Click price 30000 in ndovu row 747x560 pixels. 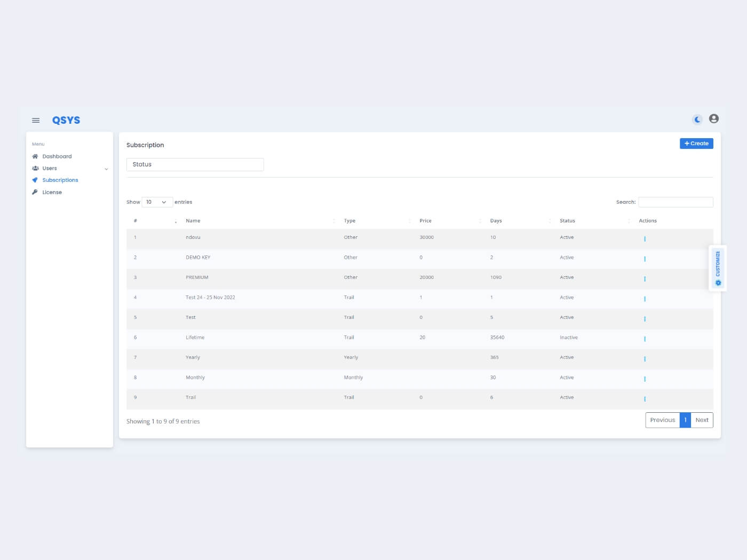click(427, 237)
